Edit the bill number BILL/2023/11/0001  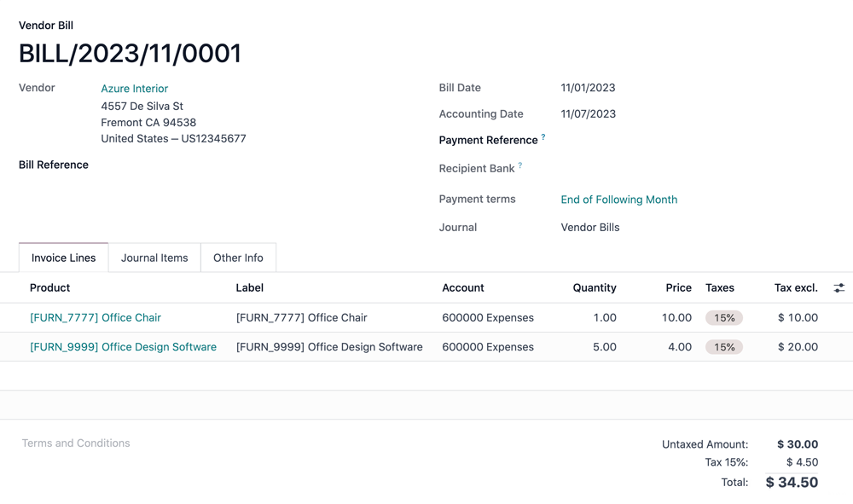click(x=131, y=53)
